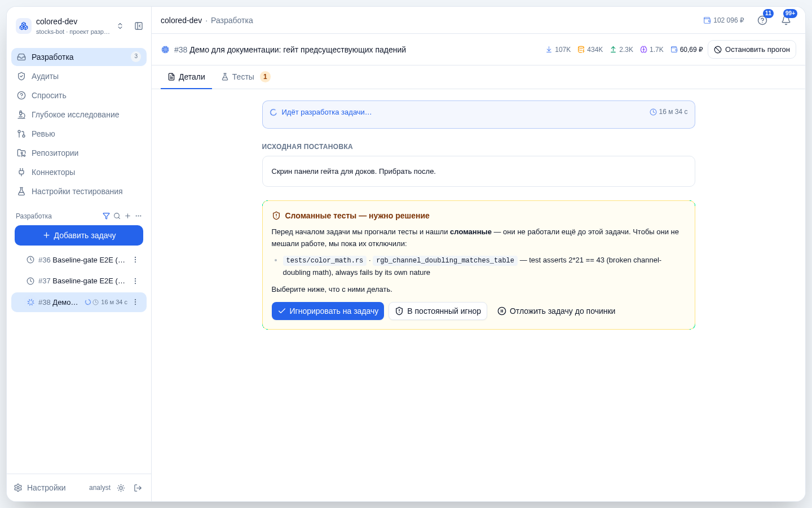Click the wallet balance 102 096 ₽
This screenshot has width=812, height=508.
[724, 20]
